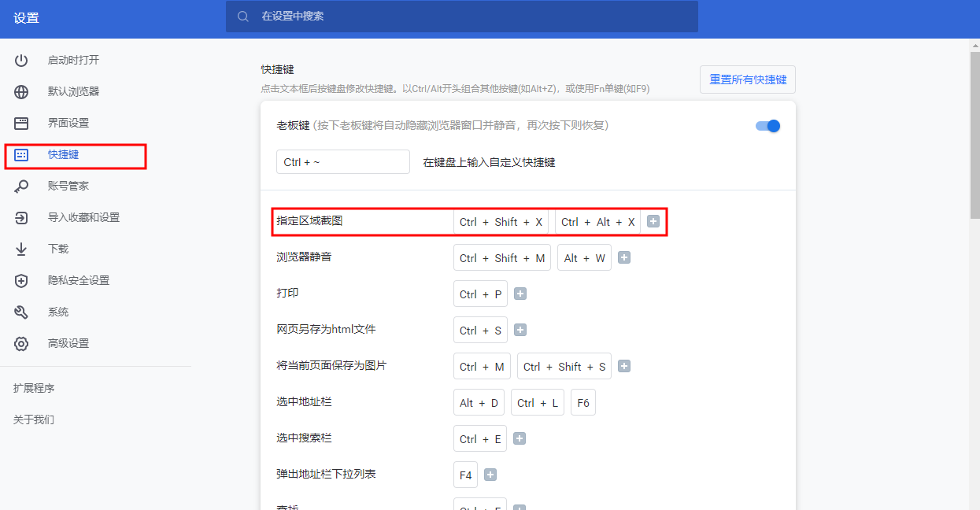Disable the 老板键 feature toggle
Image resolution: width=980 pixels, height=510 pixels.
766,125
